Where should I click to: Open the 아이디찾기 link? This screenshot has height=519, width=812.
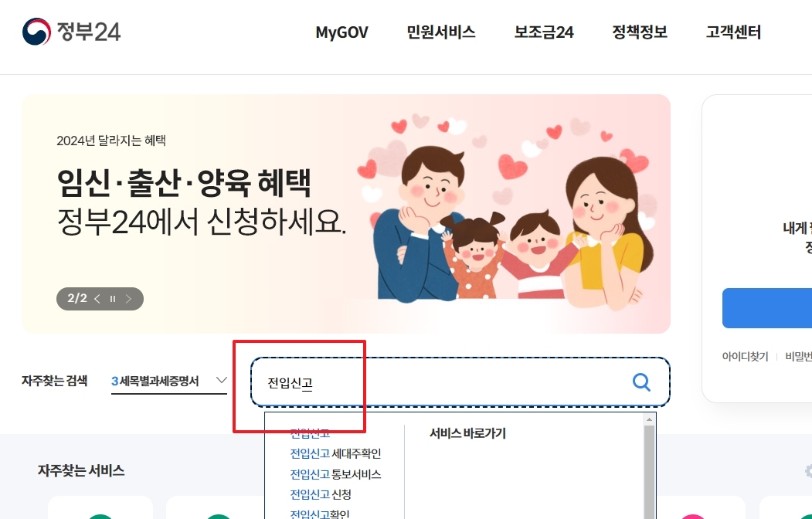tap(746, 357)
